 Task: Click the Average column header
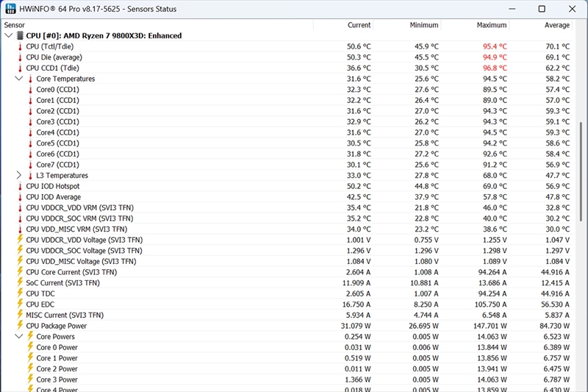tap(557, 25)
